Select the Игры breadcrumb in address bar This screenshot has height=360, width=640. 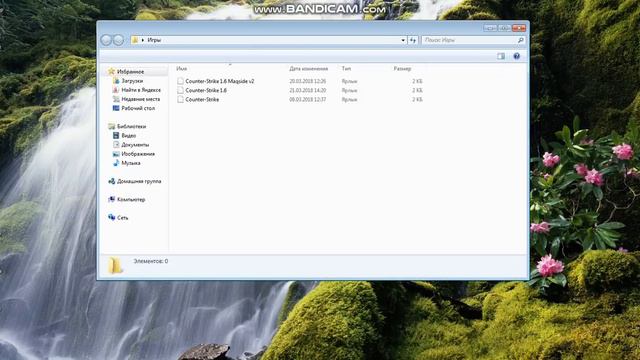tap(154, 40)
